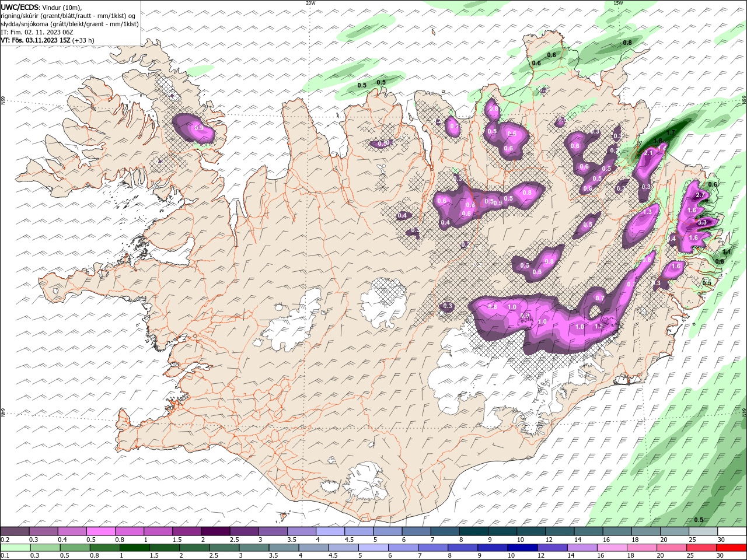Click the 1.7 precipitation value on the map
This screenshot has height=560, width=747.
[x=671, y=133]
